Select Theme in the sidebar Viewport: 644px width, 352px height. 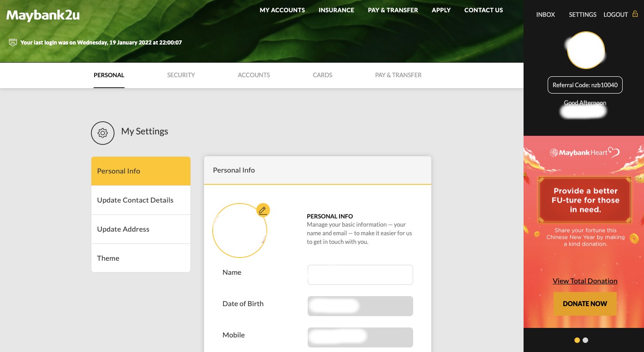click(141, 258)
